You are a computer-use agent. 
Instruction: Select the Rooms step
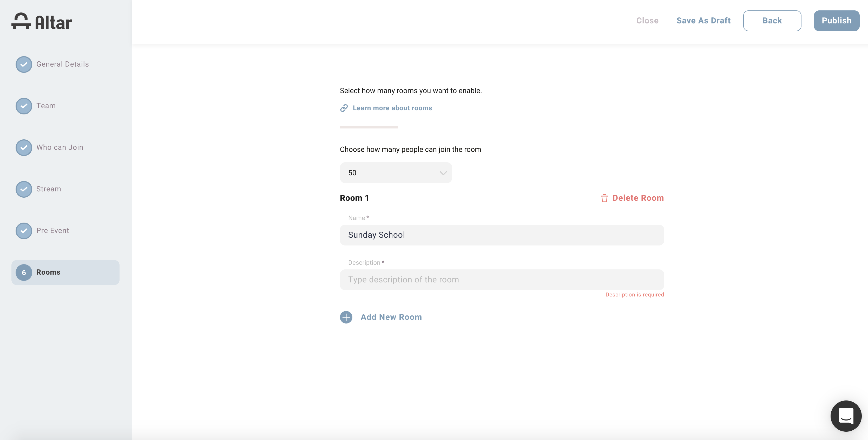point(65,273)
